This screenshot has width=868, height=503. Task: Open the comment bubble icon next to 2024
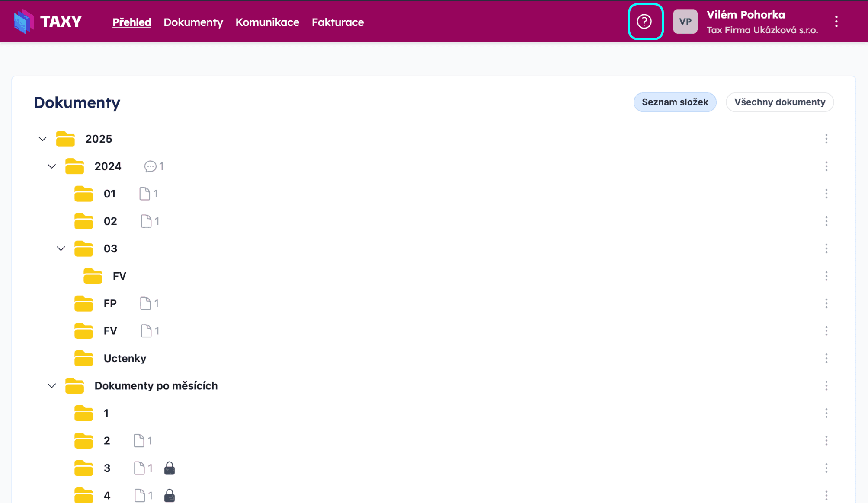[150, 166]
